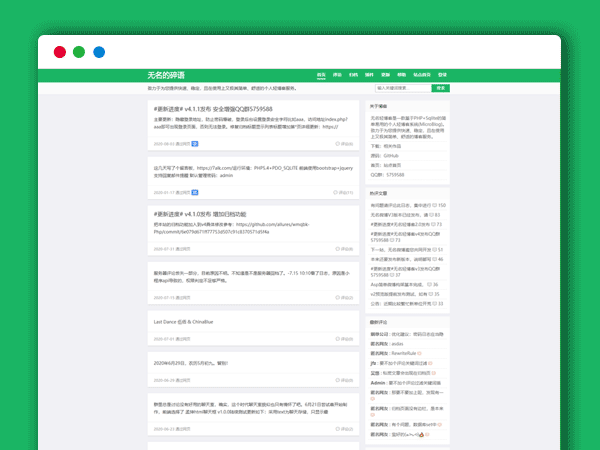The image size is (600, 450).
Task: Open comments on the 2020-06-29 post
Action: pos(345,381)
